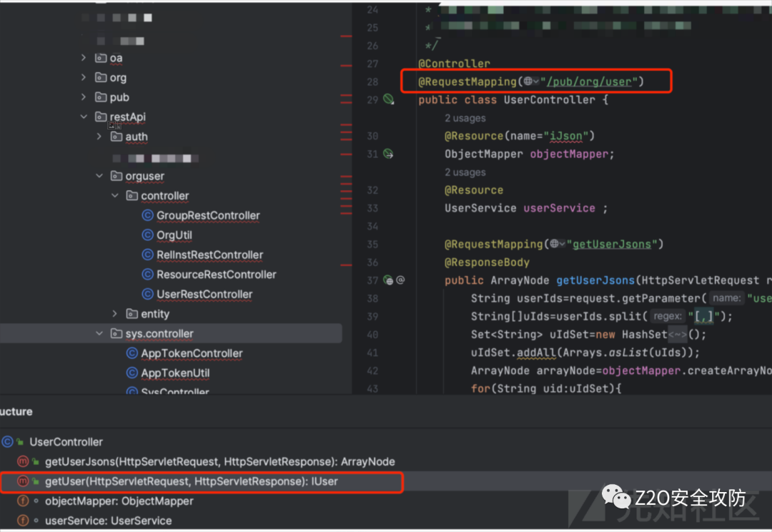Image resolution: width=772 pixels, height=532 pixels.
Task: Expand the folded diamond in HashSet<~>
Action: (x=678, y=335)
